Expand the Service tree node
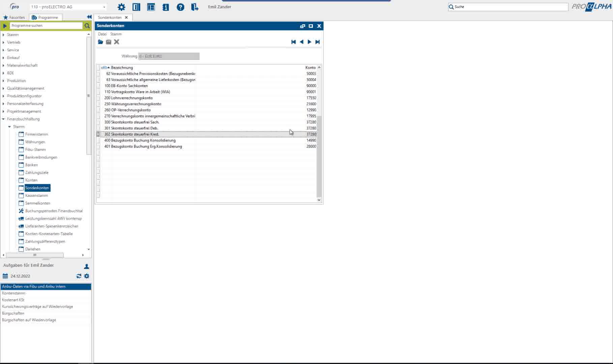The height and width of the screenshot is (364, 613). (3, 50)
